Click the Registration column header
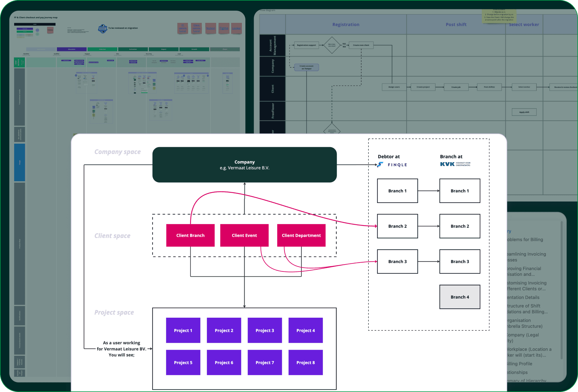This screenshot has height=392, width=578. click(346, 25)
